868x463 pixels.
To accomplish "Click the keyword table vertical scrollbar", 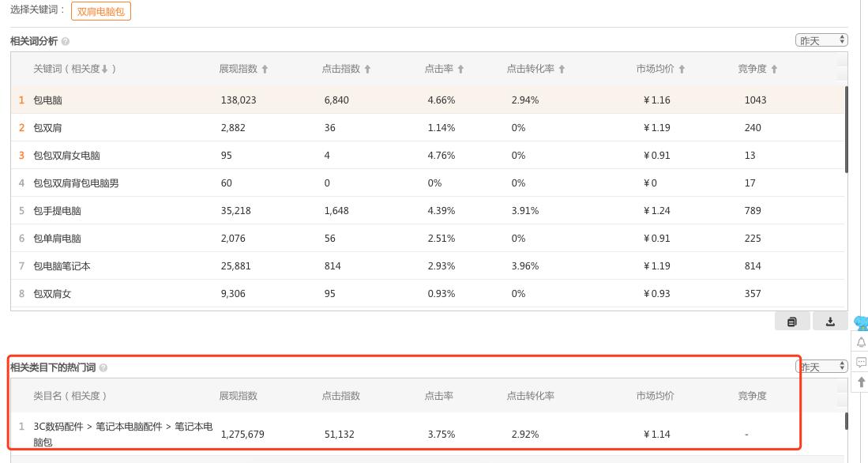I will (x=847, y=130).
